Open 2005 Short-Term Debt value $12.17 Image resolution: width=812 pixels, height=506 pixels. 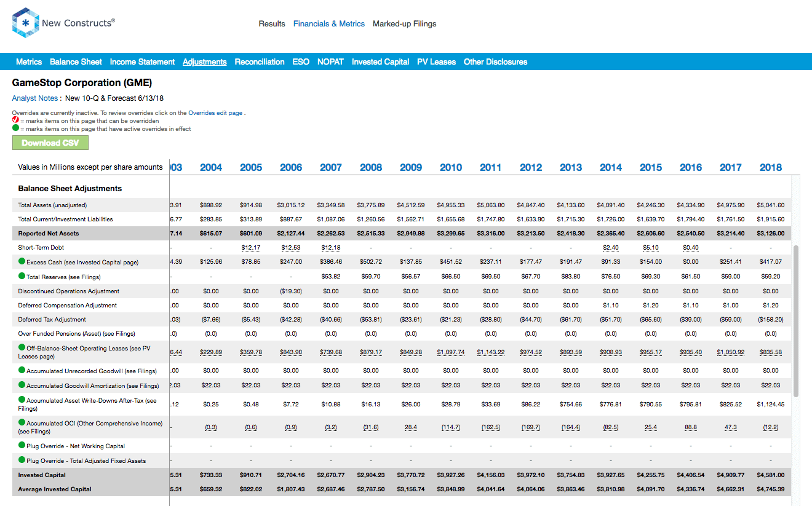(251, 248)
